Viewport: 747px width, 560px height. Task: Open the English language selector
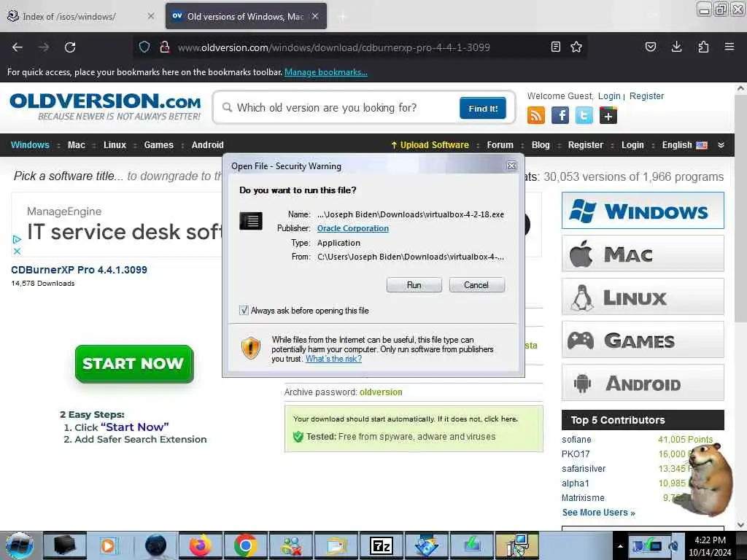tap(684, 145)
